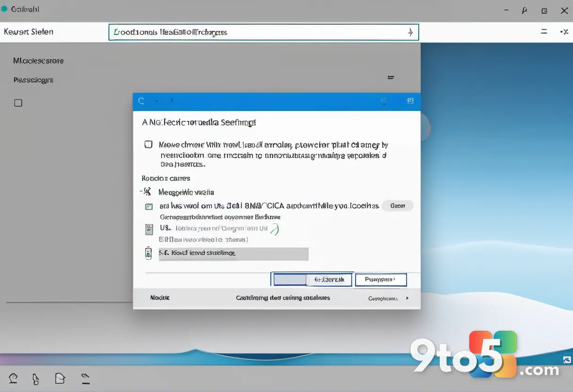Click the green curved mark after 'Cergnm iem UH'
The height and width of the screenshot is (392, 573).
point(275,229)
